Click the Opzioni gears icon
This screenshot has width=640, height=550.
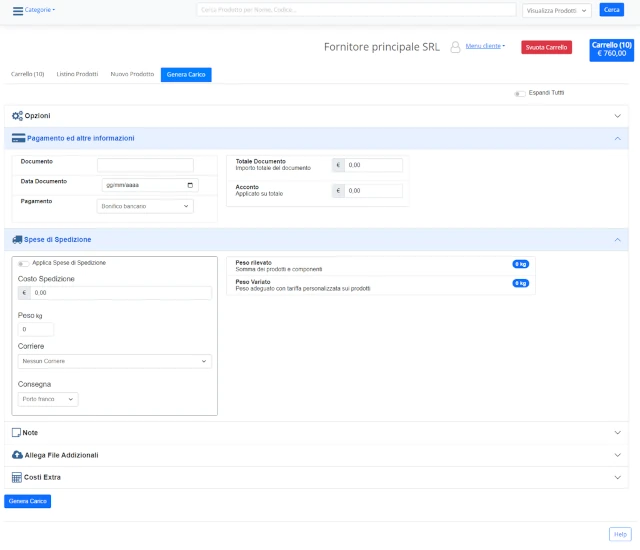click(x=18, y=116)
